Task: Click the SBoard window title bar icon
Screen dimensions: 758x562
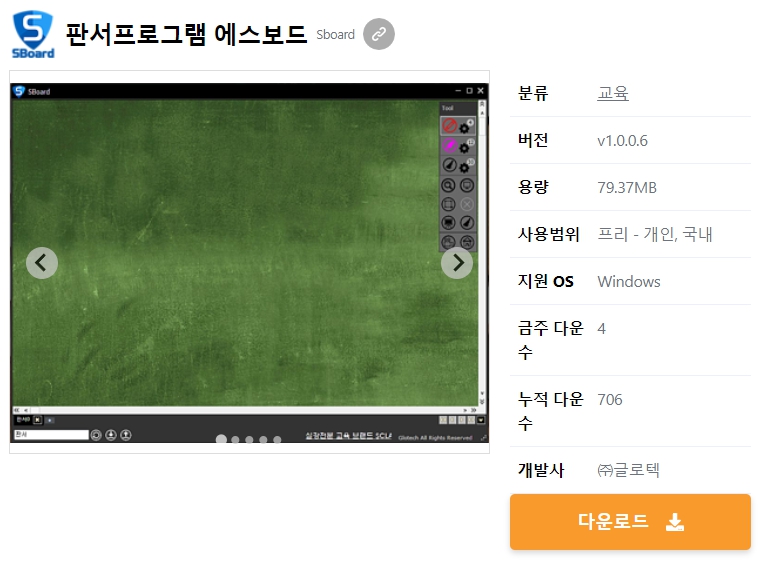Action: point(19,91)
